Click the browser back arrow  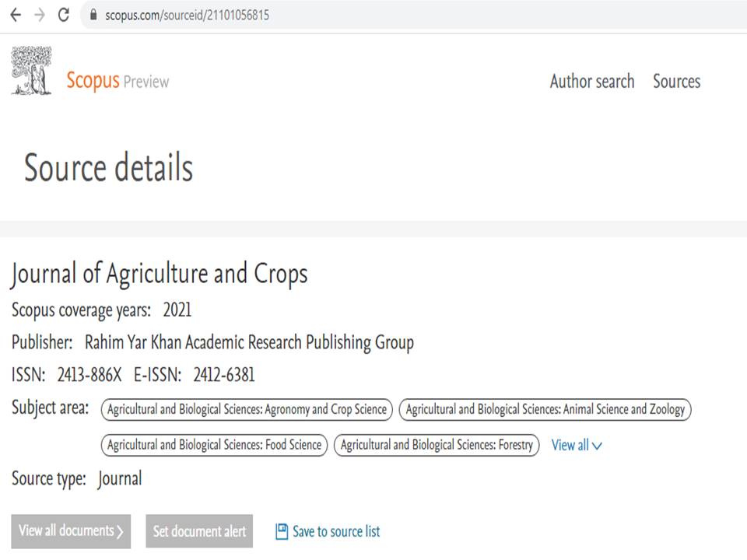[16, 16]
